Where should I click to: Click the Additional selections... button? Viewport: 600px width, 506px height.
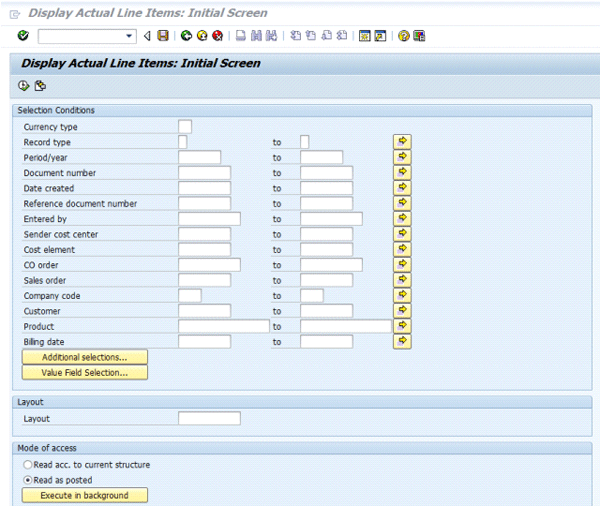84,357
